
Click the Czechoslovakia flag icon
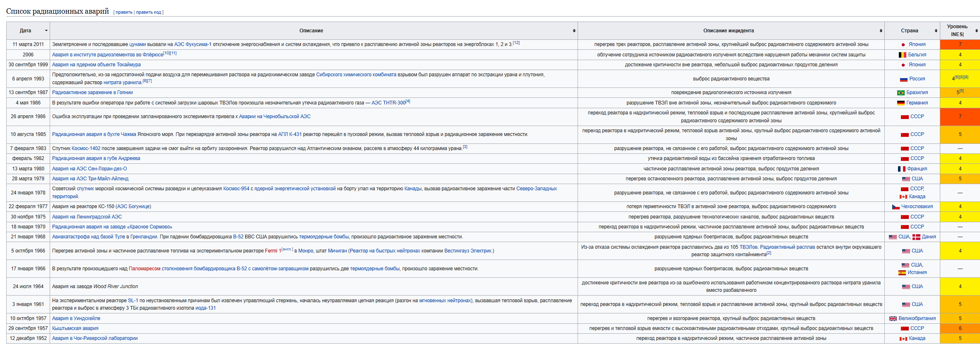896,207
